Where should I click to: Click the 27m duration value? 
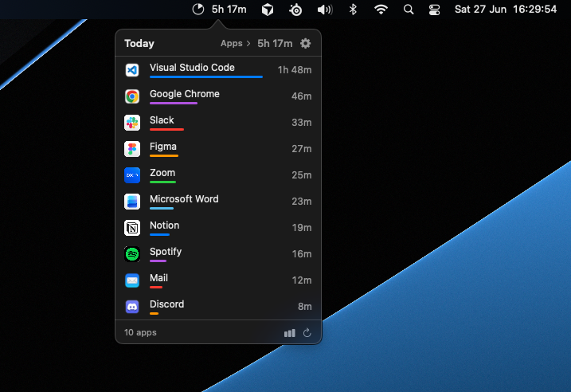302,149
